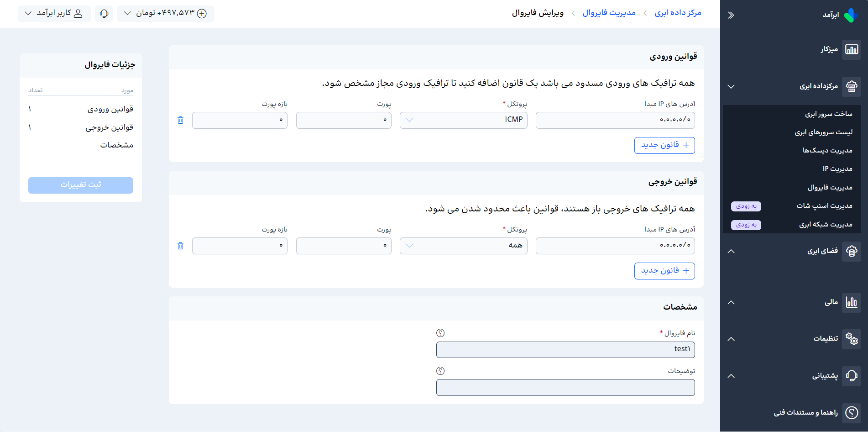Open مدیریت شبکه ابری menu item
Image resolution: width=868 pixels, height=432 pixels.
tap(826, 224)
